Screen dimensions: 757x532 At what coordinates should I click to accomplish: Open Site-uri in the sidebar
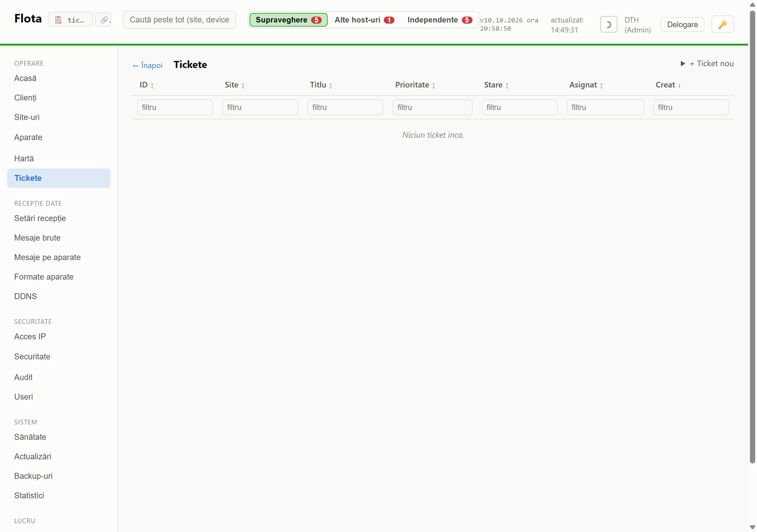pos(59,117)
